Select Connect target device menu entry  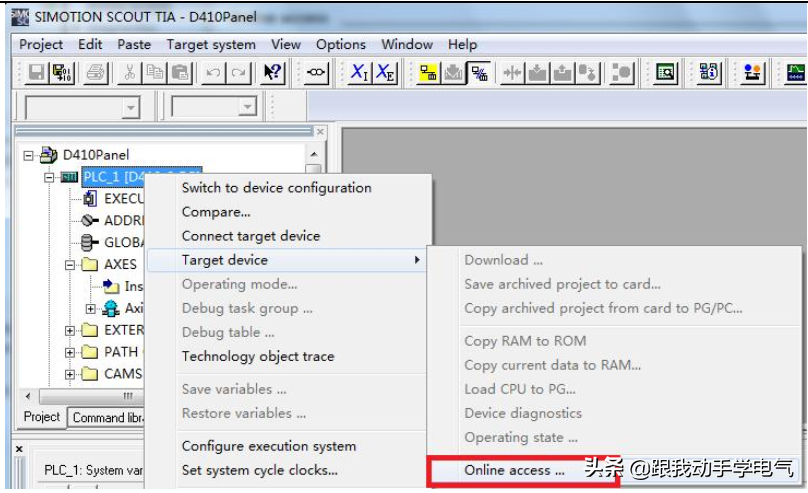(x=250, y=236)
